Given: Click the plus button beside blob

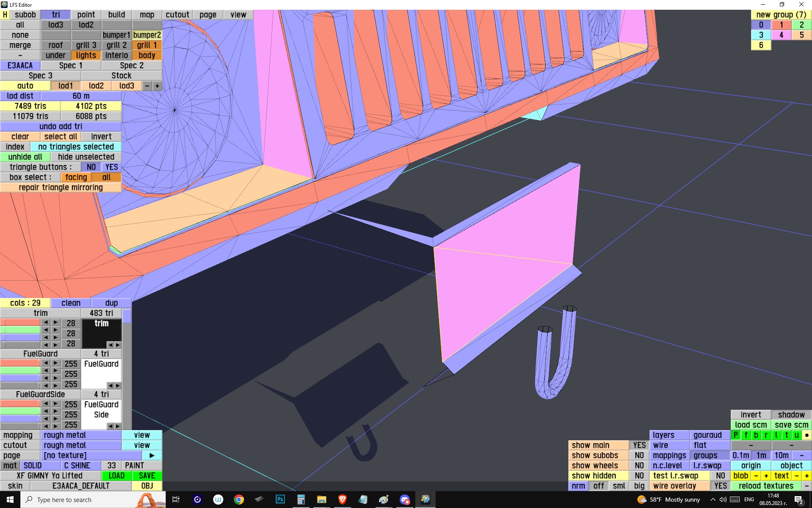Looking at the screenshot, I should coord(766,475).
